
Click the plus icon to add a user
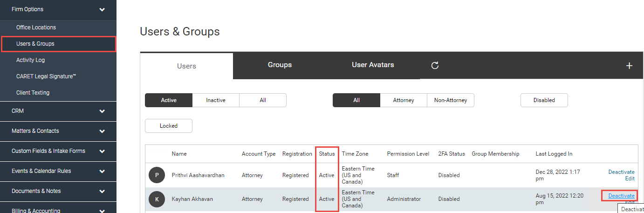pyautogui.click(x=629, y=66)
